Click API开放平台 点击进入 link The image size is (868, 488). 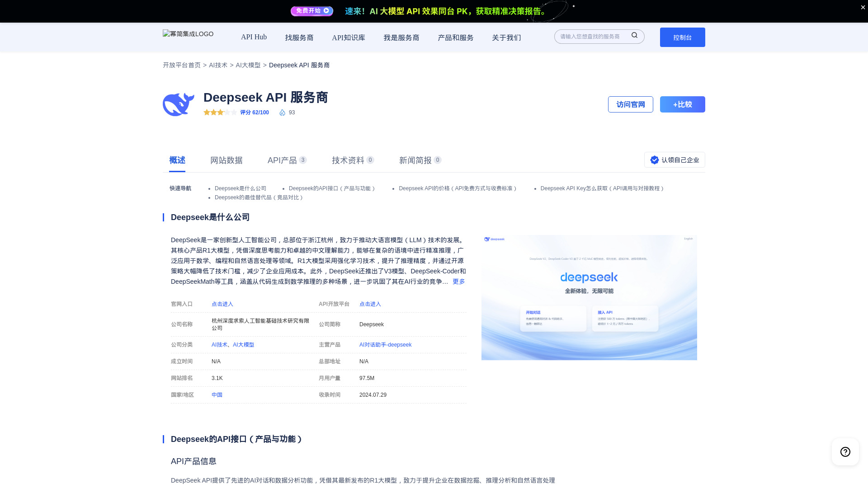point(370,304)
